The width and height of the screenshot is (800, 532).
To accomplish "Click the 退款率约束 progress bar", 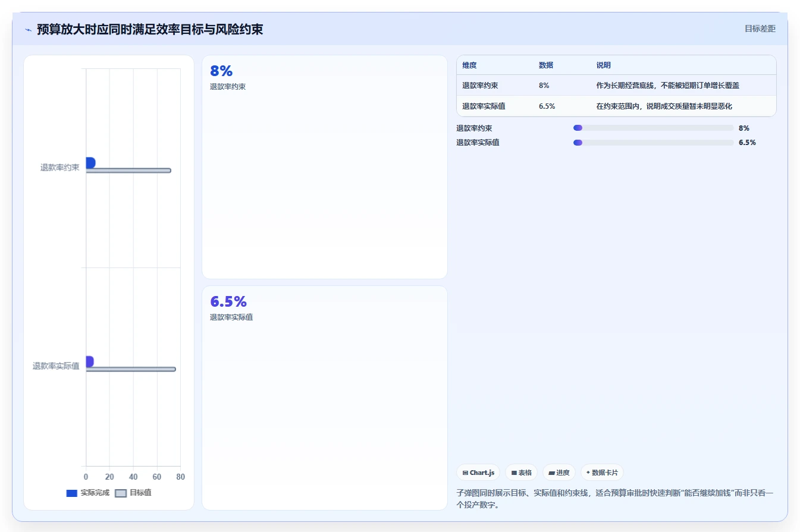I will click(x=653, y=128).
